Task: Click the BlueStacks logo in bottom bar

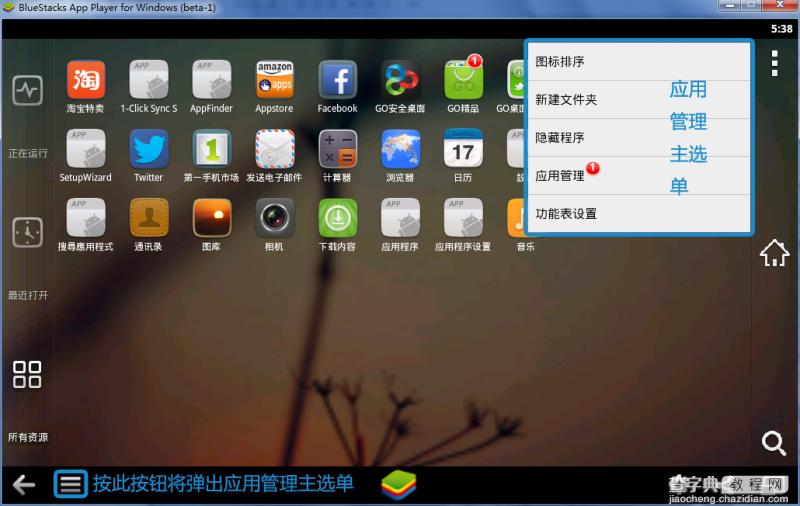Action: (x=398, y=484)
